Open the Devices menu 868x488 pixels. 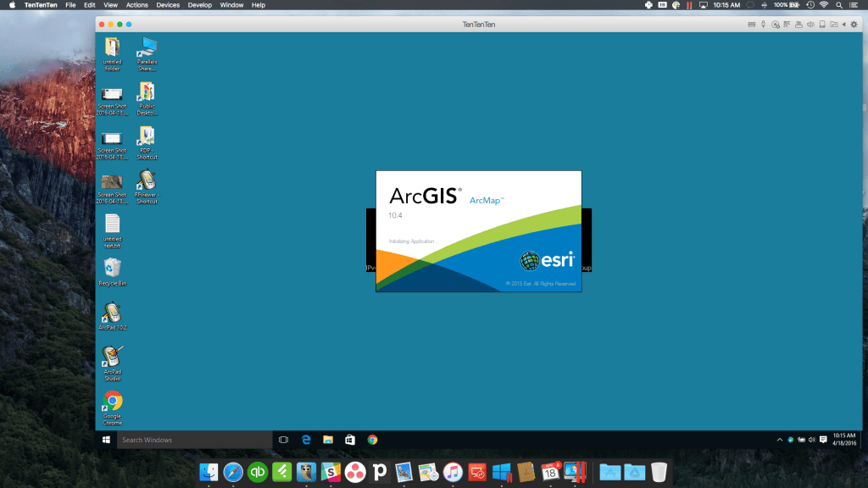pyautogui.click(x=168, y=5)
